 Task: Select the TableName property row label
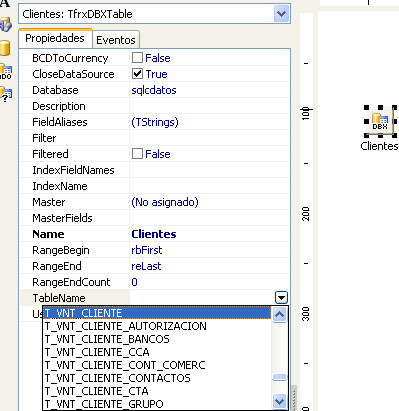click(59, 298)
